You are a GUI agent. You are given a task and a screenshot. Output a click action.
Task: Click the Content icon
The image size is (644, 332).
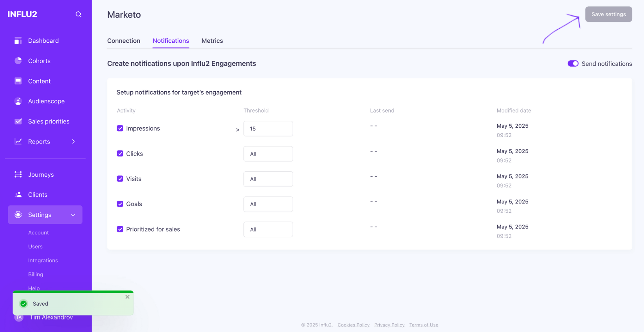click(x=18, y=81)
